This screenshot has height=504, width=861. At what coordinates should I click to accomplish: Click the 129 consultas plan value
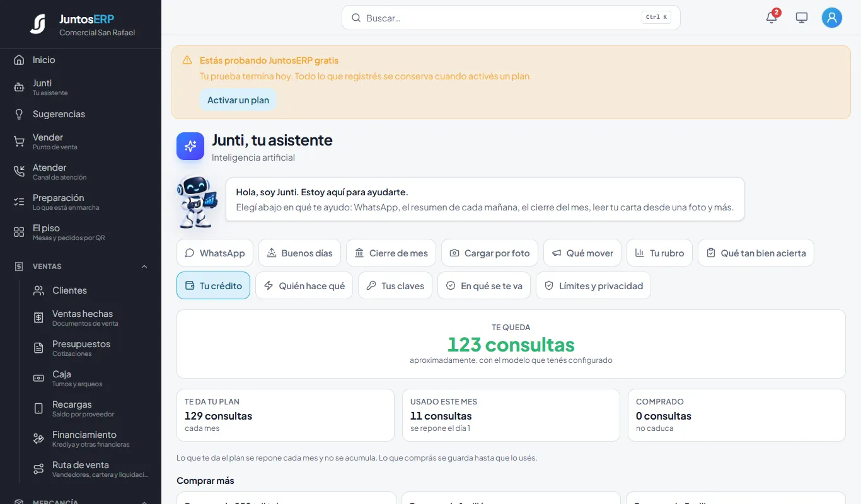(218, 416)
